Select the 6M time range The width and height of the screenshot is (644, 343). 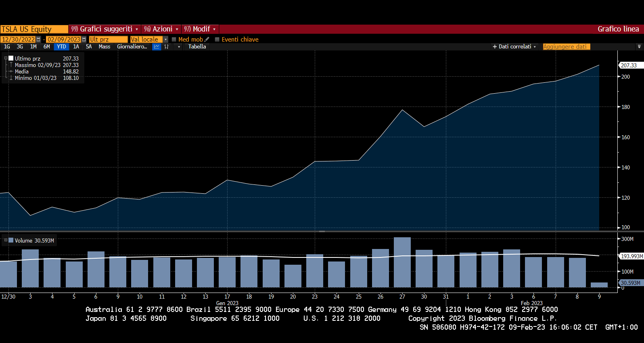coord(47,47)
